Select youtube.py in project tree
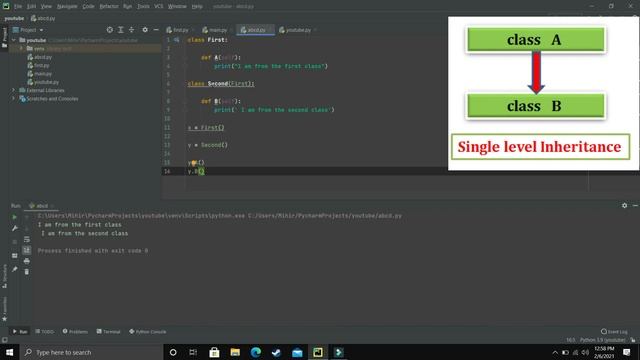Screen dimensions: 640x360 click(43, 82)
